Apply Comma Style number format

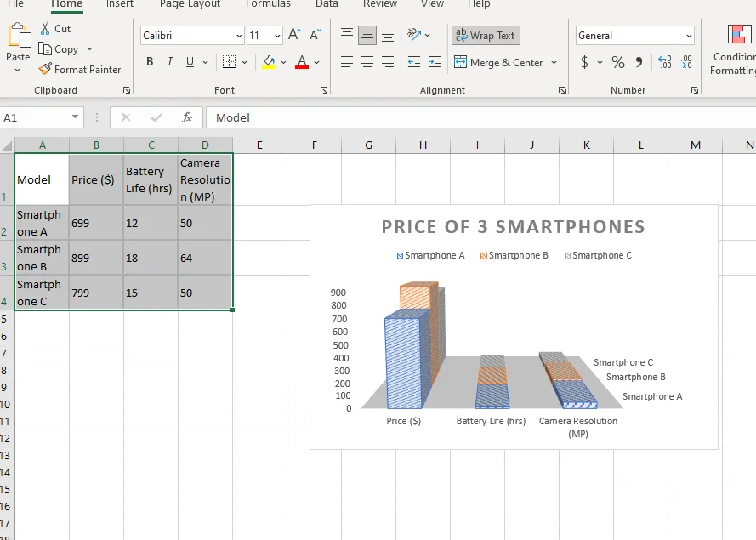click(x=639, y=62)
